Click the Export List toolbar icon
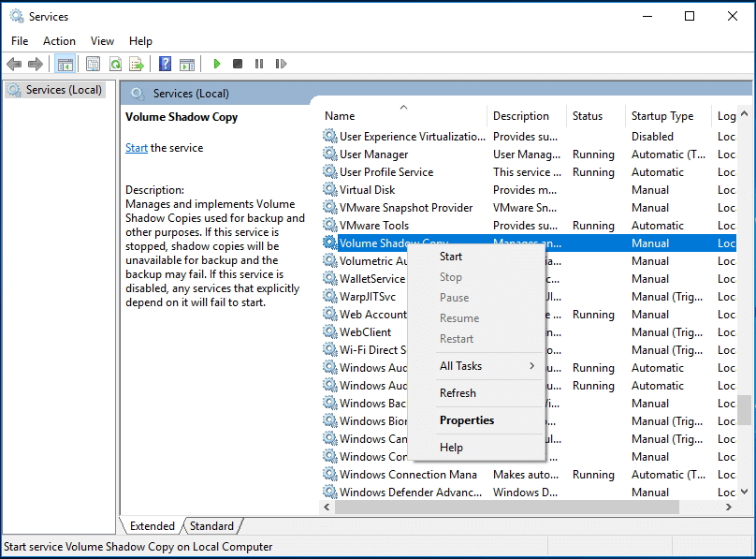 pos(136,64)
